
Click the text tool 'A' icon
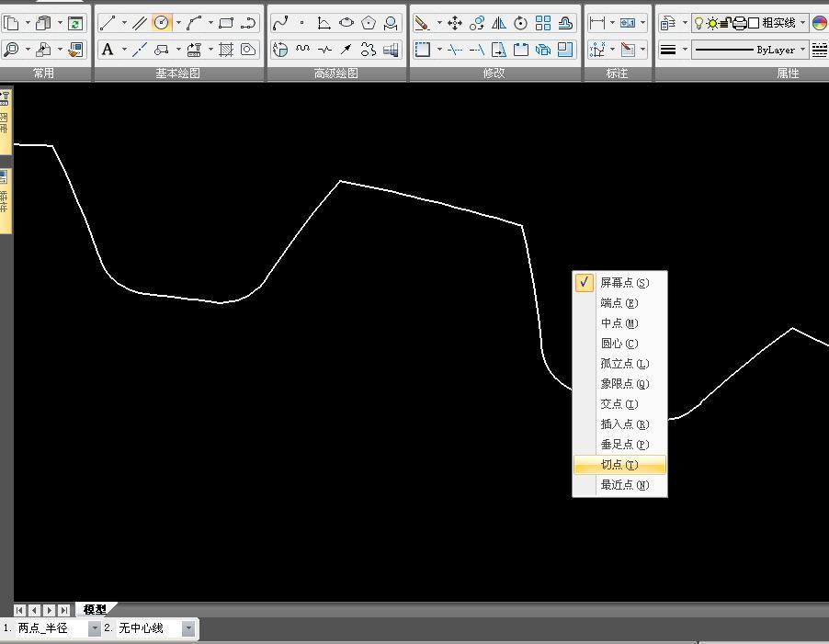[x=108, y=50]
